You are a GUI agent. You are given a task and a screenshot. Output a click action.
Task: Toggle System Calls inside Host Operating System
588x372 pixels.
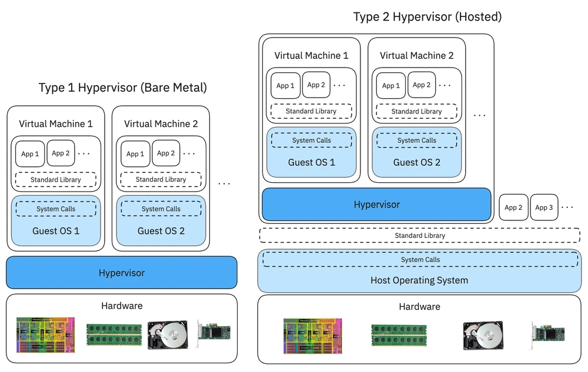[420, 259]
